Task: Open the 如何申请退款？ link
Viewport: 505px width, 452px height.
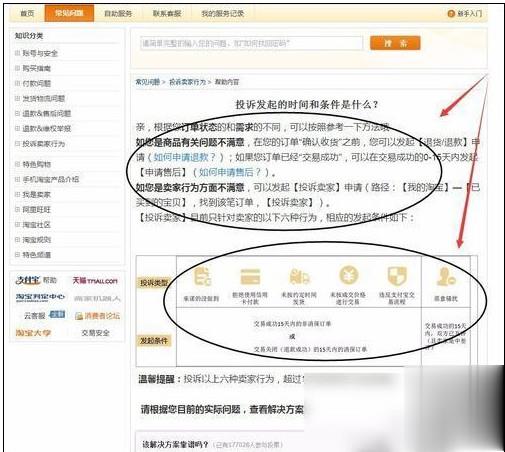Action: [185, 157]
